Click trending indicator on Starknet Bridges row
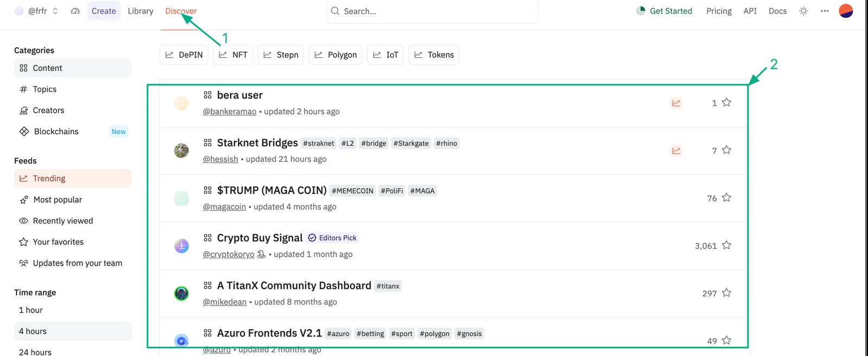Viewport: 868px width, 356px height. pos(676,151)
